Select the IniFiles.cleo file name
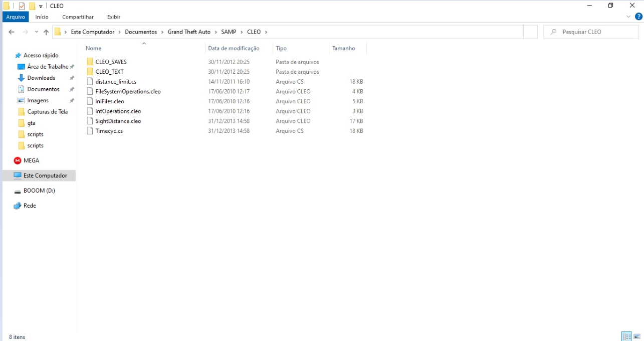The width and height of the screenshot is (644, 341). click(x=109, y=101)
